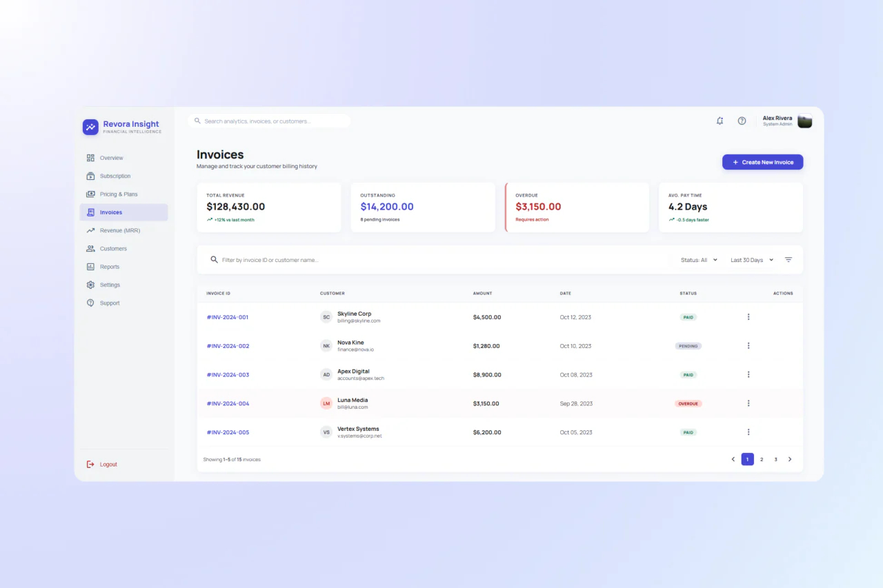Click the invoice ID filter input
Image resolution: width=883 pixels, height=588 pixels.
pyautogui.click(x=438, y=260)
